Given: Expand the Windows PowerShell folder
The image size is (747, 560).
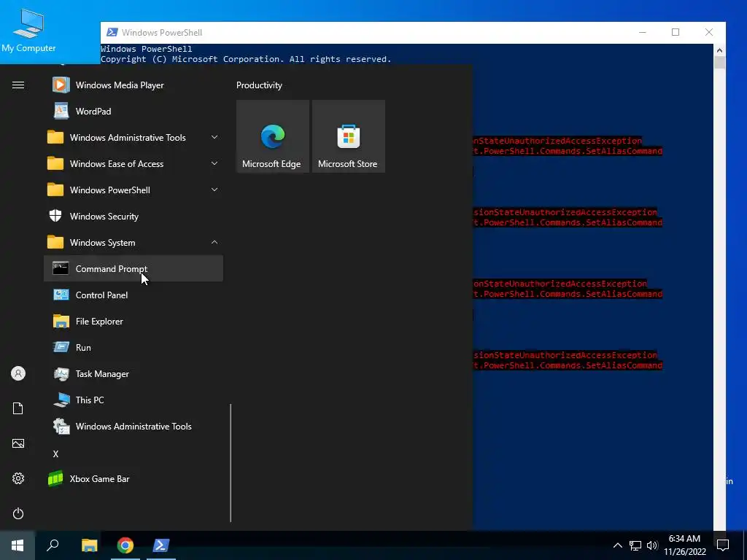Looking at the screenshot, I should tap(133, 190).
